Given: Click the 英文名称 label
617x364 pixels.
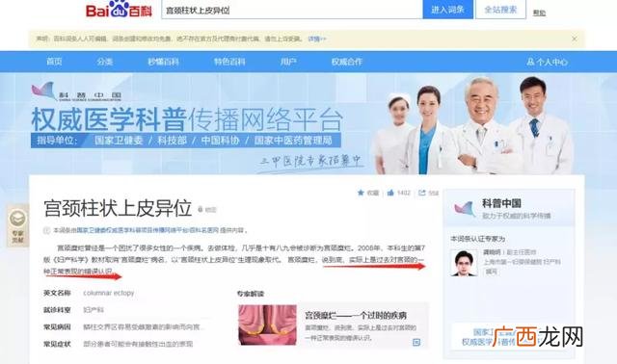Looking at the screenshot, I should [x=57, y=293].
